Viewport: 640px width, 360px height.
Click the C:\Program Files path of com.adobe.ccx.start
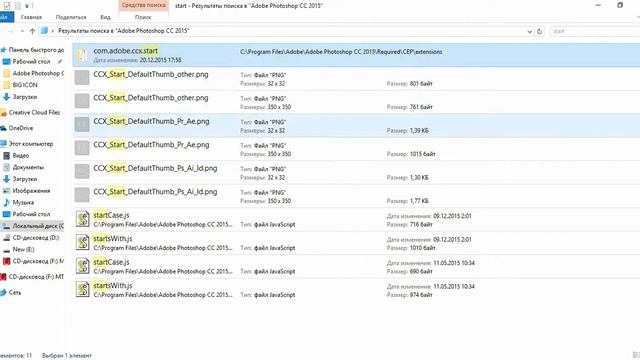point(341,52)
